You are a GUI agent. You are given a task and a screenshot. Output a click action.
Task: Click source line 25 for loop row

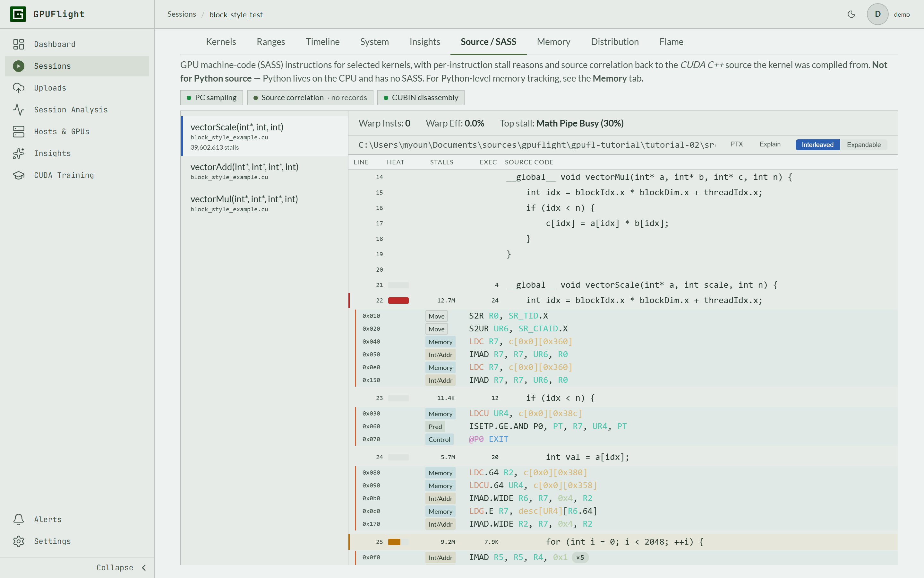[623, 542]
